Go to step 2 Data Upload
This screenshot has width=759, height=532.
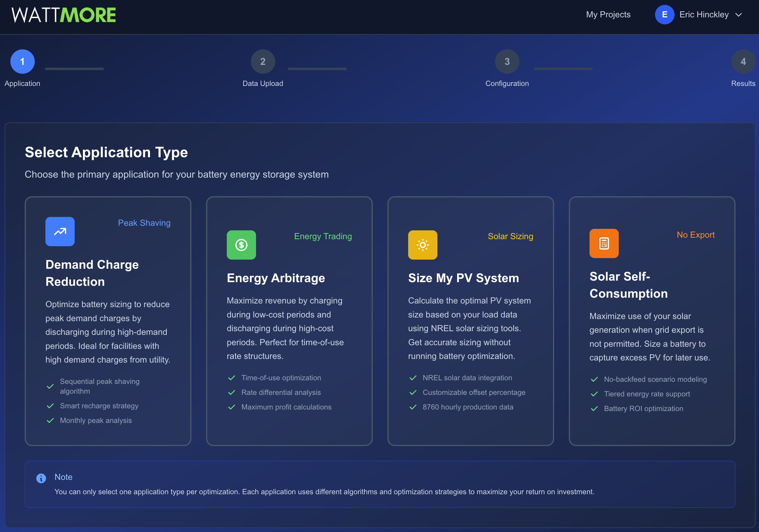pyautogui.click(x=263, y=62)
